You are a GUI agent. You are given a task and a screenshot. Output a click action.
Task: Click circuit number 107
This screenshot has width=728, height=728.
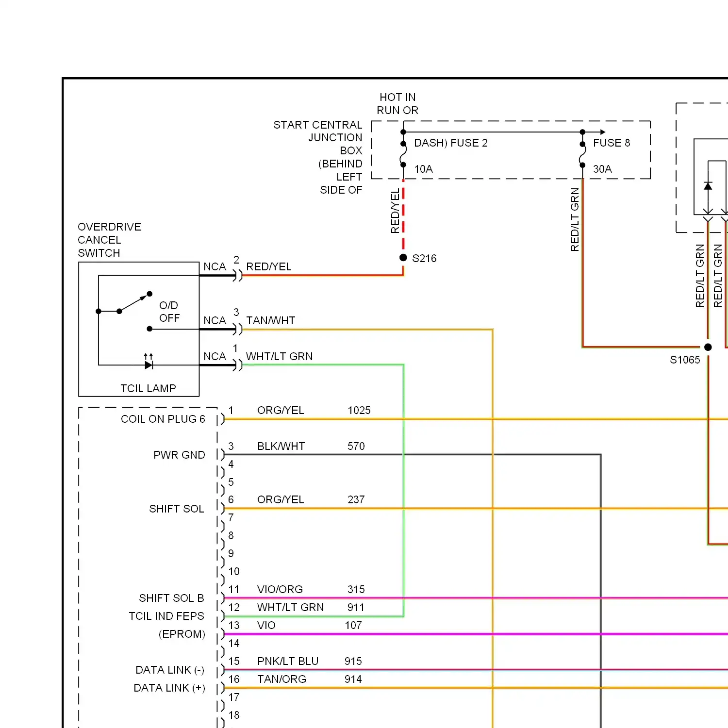pyautogui.click(x=353, y=625)
